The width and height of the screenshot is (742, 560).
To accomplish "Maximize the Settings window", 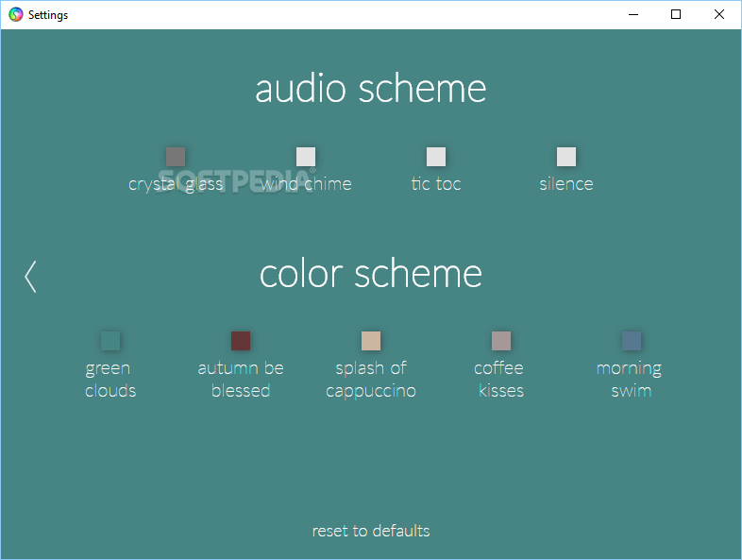I will pos(676,15).
